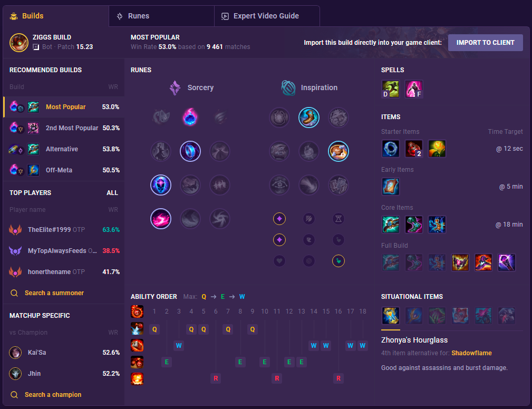Open the Shadowflame item link
532x409 pixels.
pyautogui.click(x=471, y=353)
